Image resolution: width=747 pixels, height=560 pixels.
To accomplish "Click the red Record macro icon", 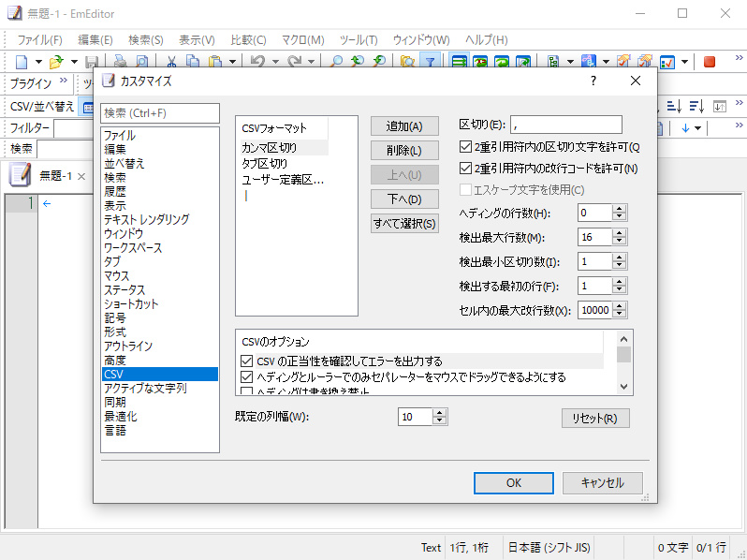I will click(710, 62).
